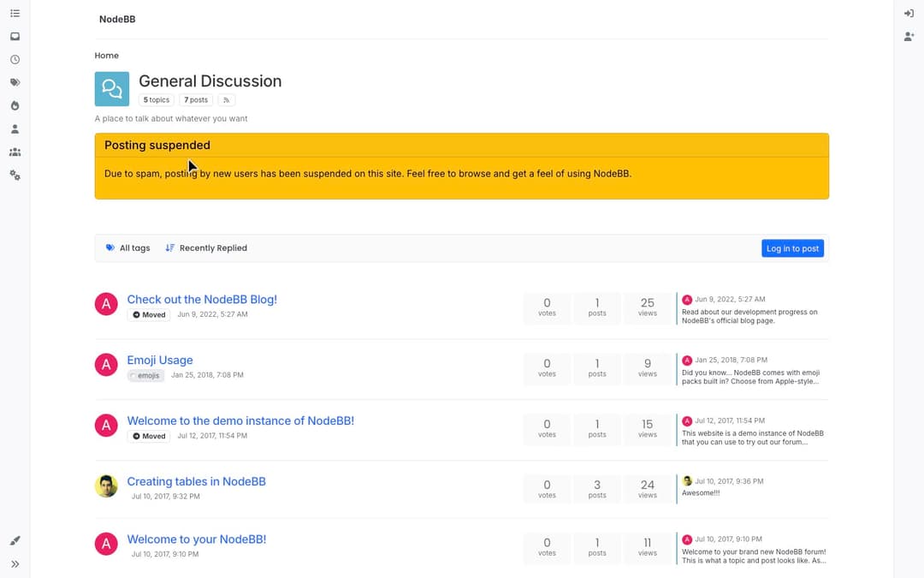
Task: Go to the NodeBB brand home link
Action: [x=117, y=19]
